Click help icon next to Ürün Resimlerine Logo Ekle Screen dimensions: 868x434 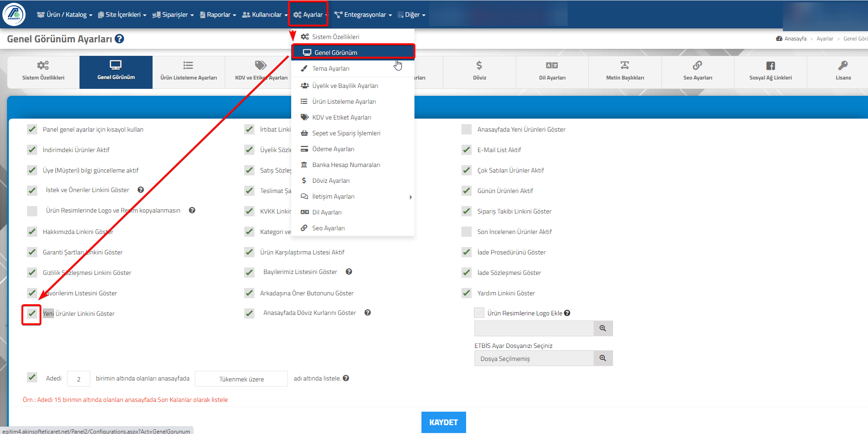pos(567,313)
